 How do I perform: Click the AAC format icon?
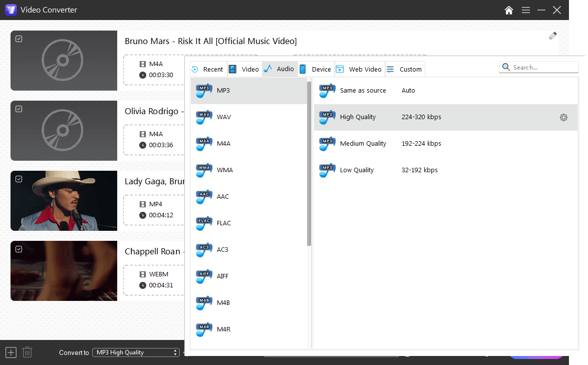[204, 197]
